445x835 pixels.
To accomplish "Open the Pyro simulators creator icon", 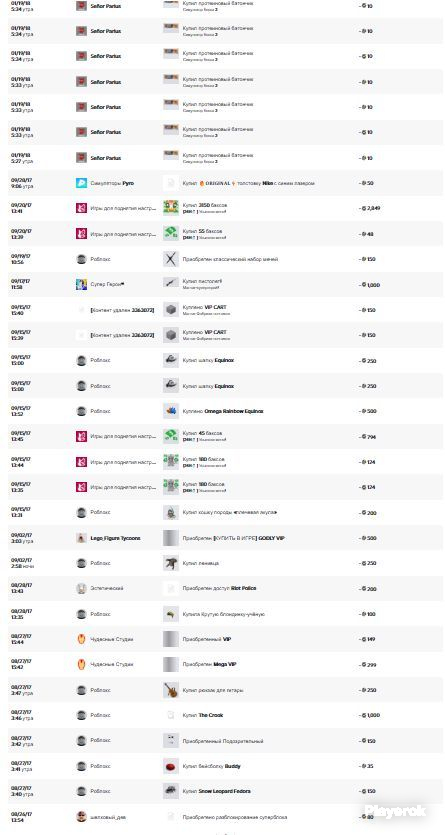I will point(81,183).
